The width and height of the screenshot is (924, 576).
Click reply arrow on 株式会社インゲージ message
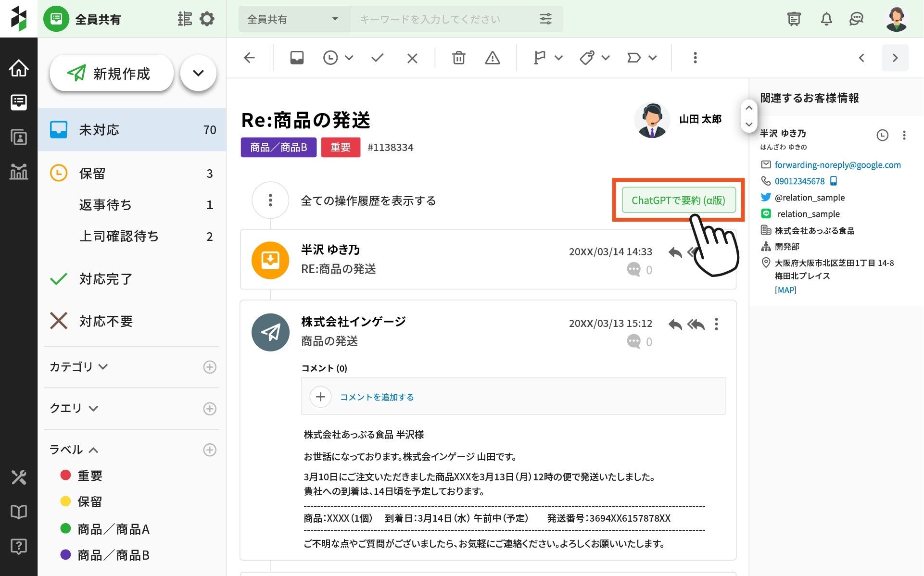point(675,325)
